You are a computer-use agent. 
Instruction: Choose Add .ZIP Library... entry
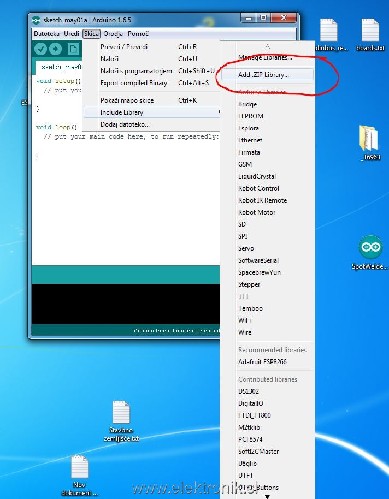(267, 75)
